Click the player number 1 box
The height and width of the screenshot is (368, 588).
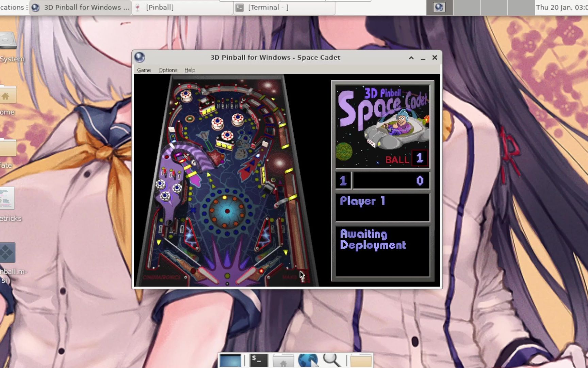pos(343,181)
